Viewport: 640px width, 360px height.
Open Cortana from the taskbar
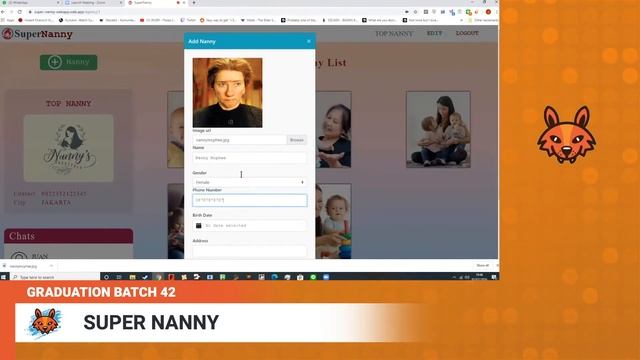tap(107, 277)
